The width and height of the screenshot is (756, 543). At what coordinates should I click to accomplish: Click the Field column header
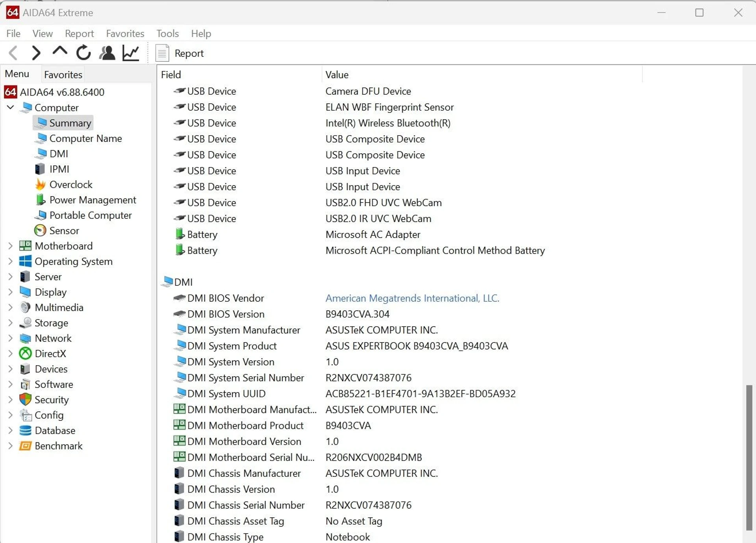[x=239, y=74]
